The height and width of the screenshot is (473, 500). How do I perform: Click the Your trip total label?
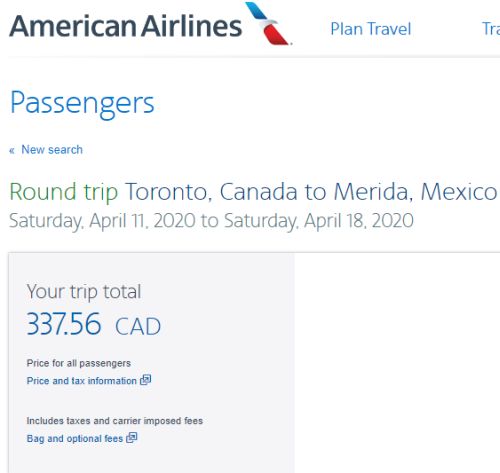(x=84, y=292)
